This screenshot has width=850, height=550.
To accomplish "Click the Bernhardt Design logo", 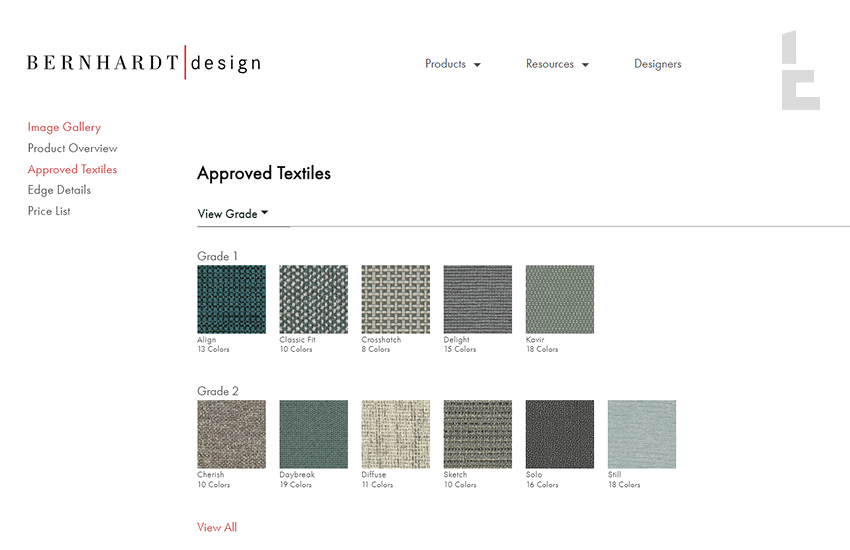I will (x=143, y=64).
